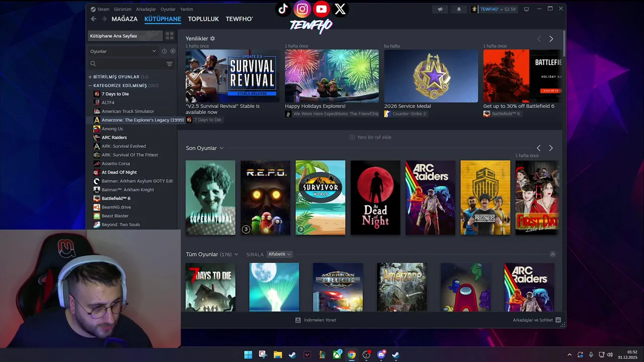Click the volume icon in system tray

610,355
